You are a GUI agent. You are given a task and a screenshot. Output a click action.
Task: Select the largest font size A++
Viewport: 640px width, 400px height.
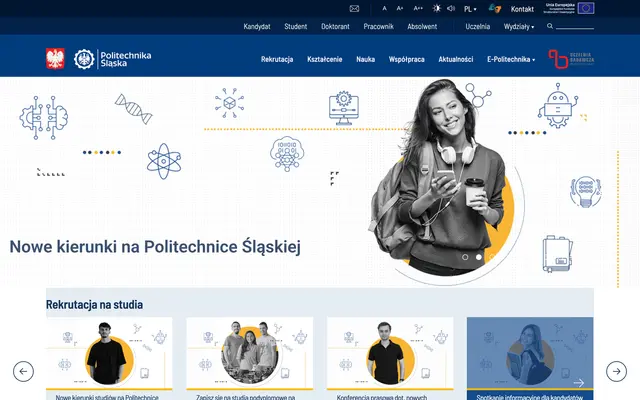pos(418,9)
